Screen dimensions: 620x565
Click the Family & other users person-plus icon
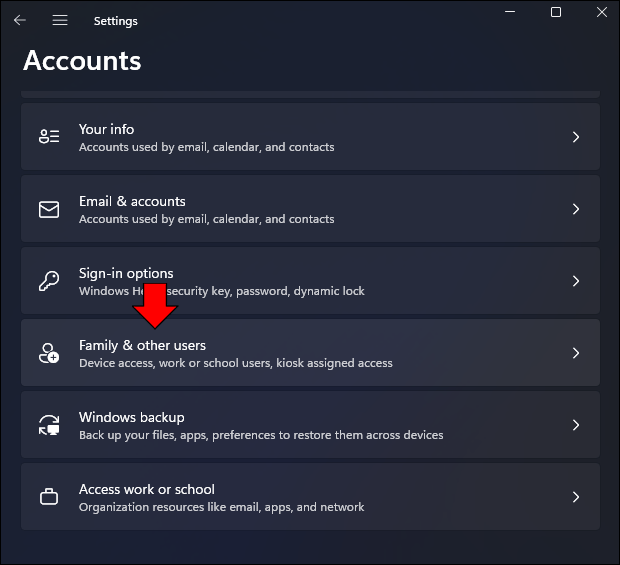tap(49, 353)
